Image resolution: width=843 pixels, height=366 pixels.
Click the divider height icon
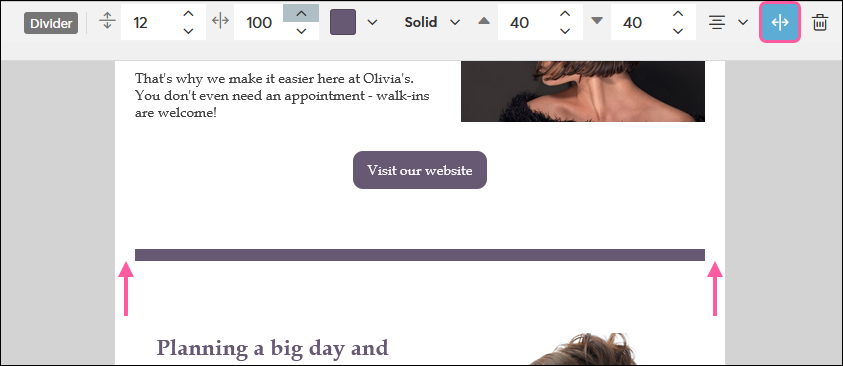point(108,21)
